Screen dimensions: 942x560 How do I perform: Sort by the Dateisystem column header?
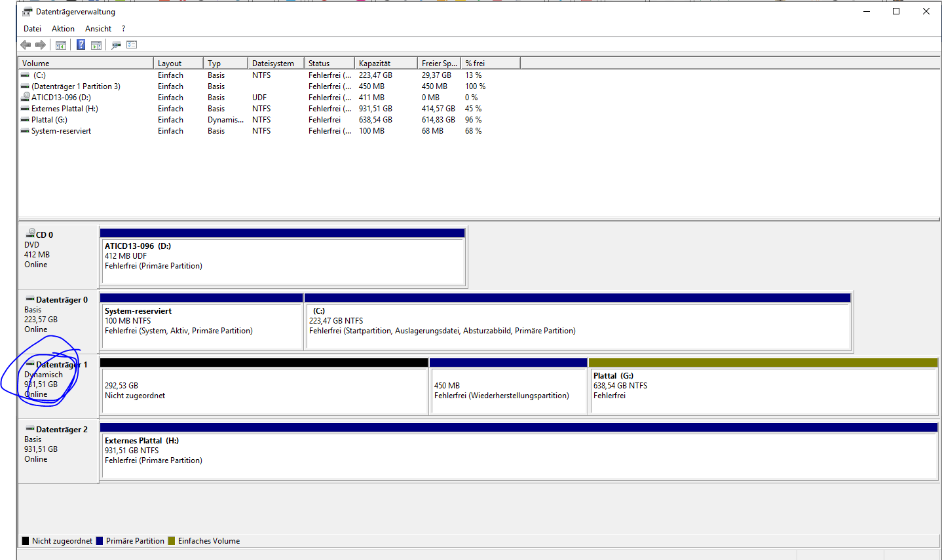pyautogui.click(x=276, y=63)
